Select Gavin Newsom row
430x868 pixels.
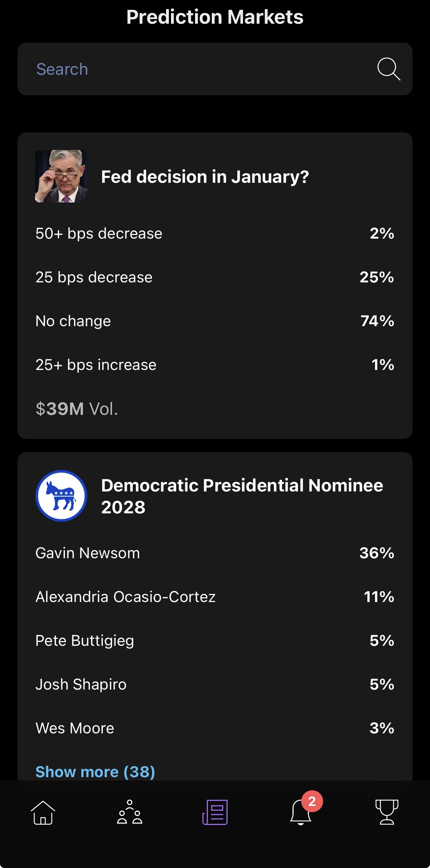[215, 553]
